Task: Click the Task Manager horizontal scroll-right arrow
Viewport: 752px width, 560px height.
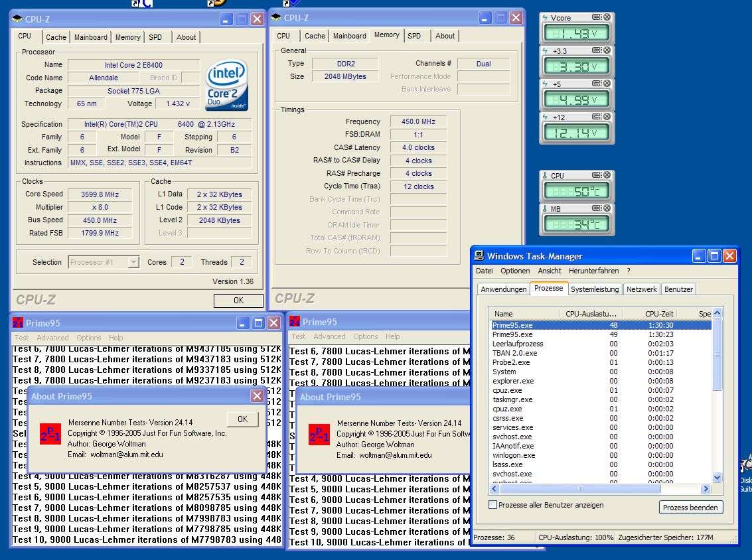Action: [x=705, y=488]
